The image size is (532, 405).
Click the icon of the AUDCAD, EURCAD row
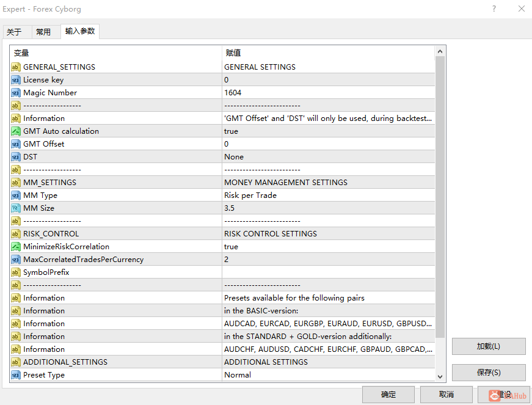click(x=16, y=324)
